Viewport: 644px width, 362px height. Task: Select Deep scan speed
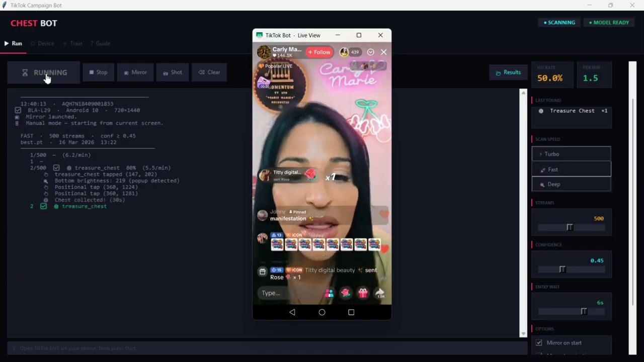click(571, 184)
